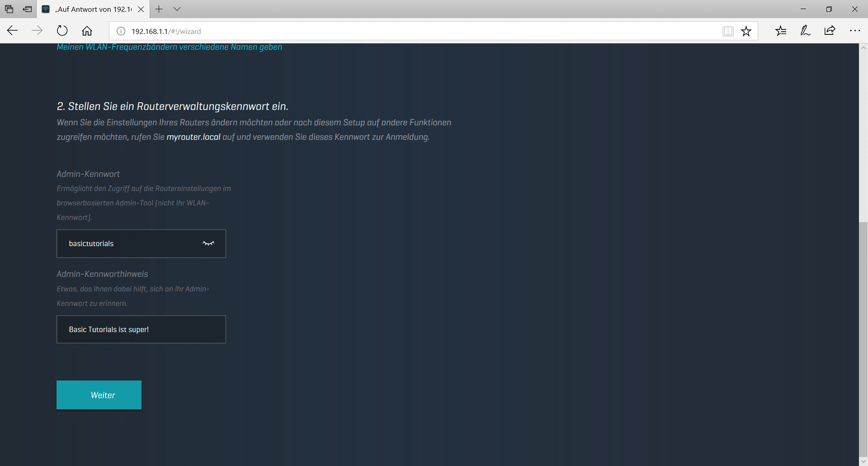Click the Weiter button
This screenshot has height=466, width=868.
99,395
